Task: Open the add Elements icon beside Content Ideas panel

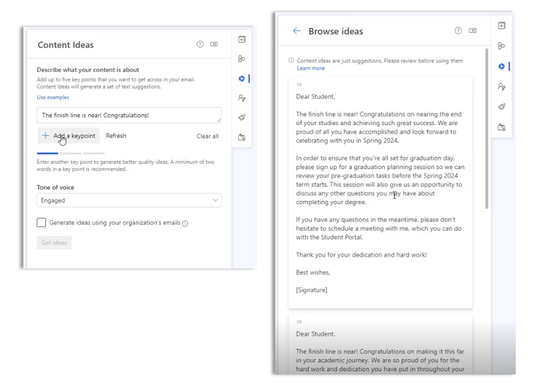Action: (x=242, y=39)
